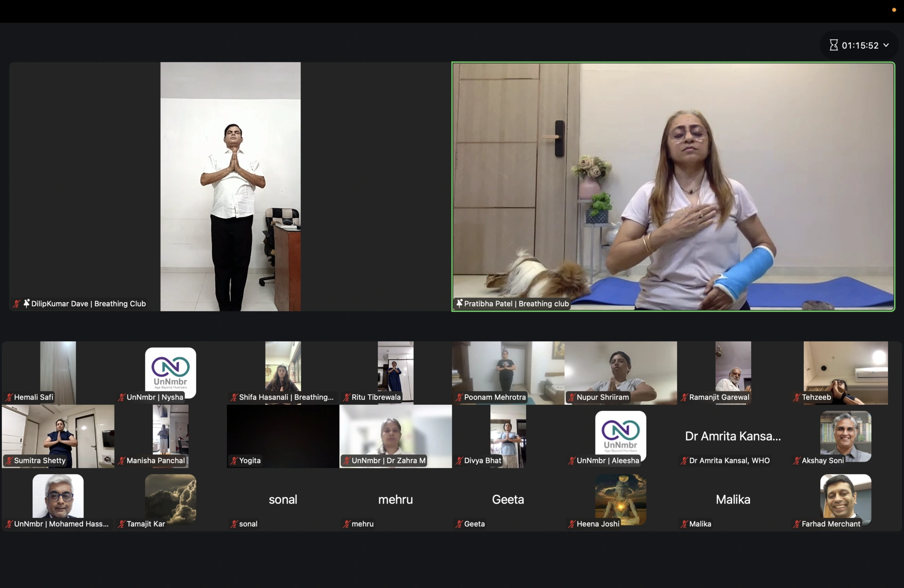Click Sumitra Shetty's muted mic icon
This screenshot has height=588, width=904.
coord(8,460)
